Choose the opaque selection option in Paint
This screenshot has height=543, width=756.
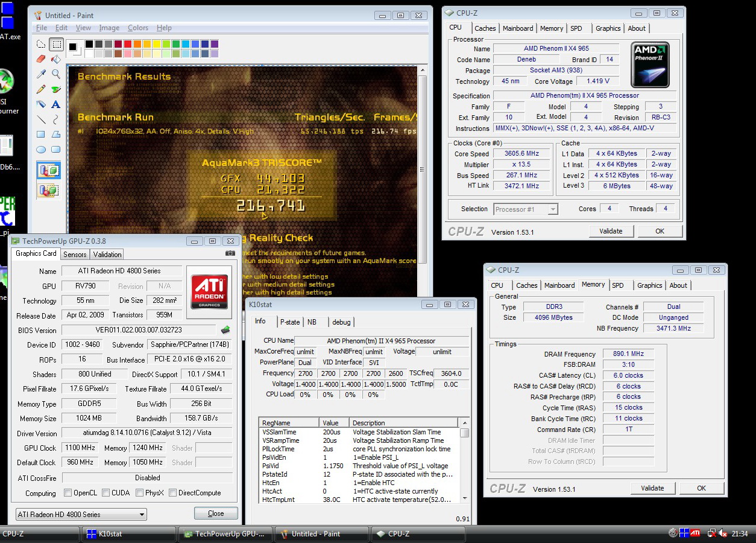pos(48,171)
